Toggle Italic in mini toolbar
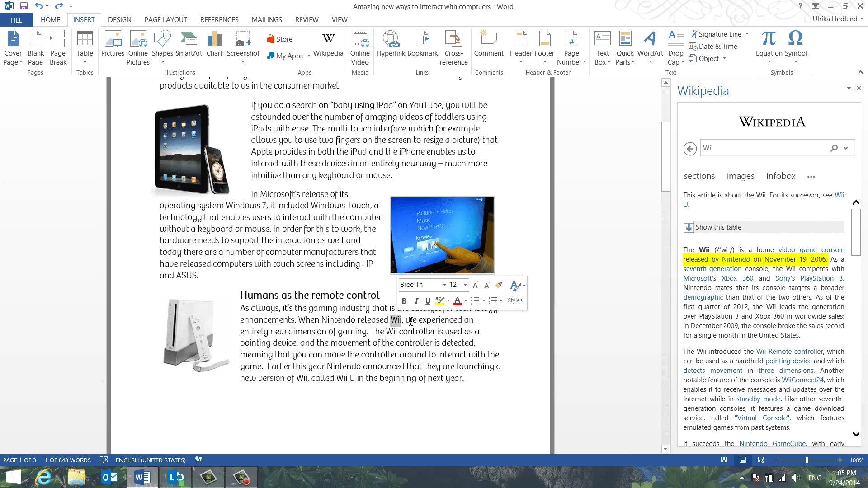Screen dimensions: 868x488 pos(416,301)
